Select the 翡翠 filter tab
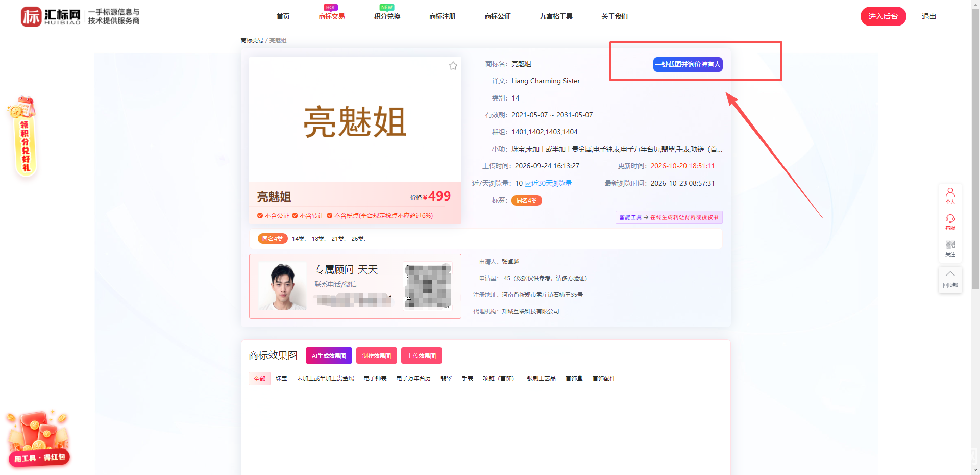This screenshot has height=475, width=980. click(446, 378)
